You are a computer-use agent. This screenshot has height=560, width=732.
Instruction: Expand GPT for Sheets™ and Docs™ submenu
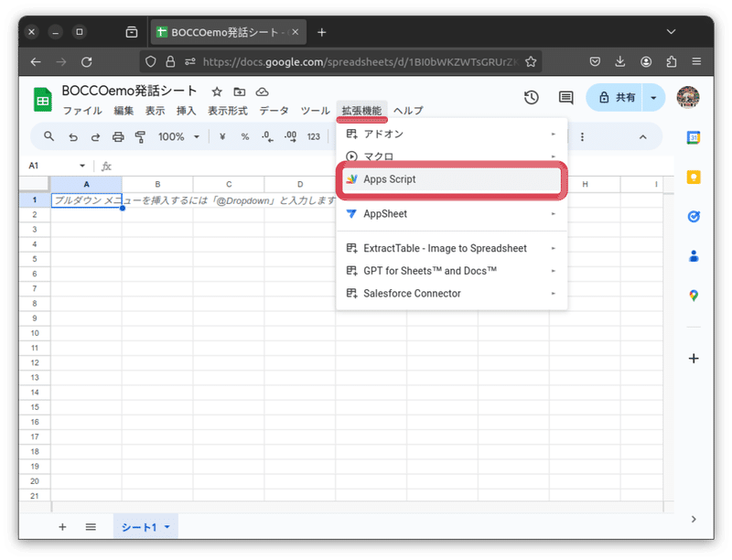click(451, 271)
